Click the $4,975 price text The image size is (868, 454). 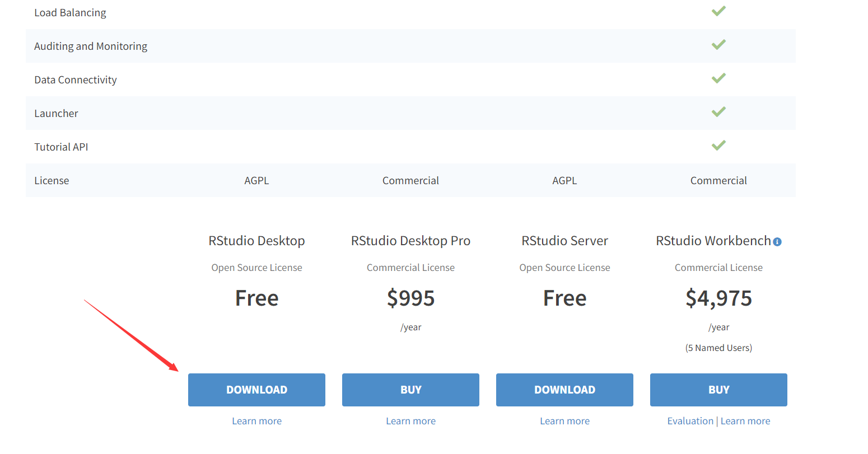point(718,298)
